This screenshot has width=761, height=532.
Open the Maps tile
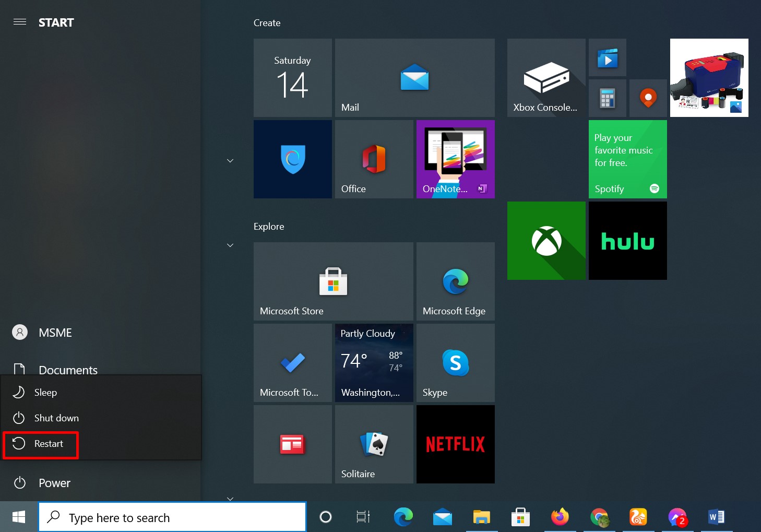tap(647, 98)
